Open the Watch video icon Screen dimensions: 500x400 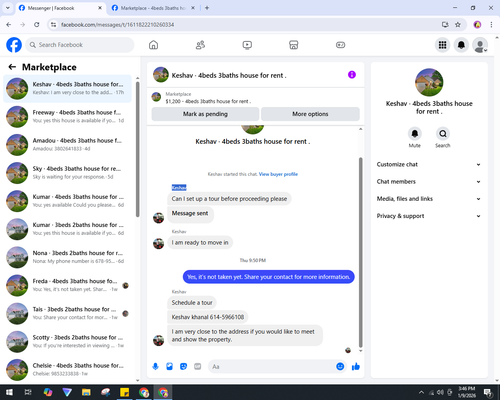click(x=247, y=45)
